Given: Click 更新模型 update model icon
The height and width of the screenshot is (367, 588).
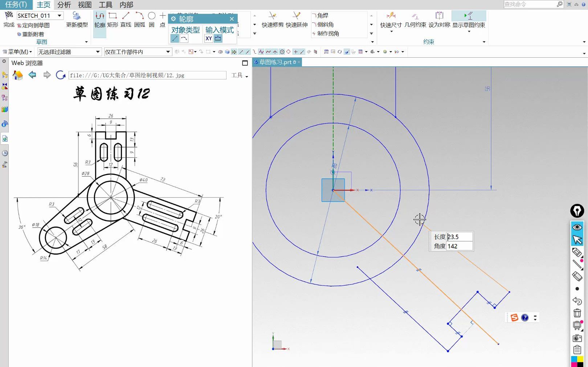Looking at the screenshot, I should click(77, 16).
